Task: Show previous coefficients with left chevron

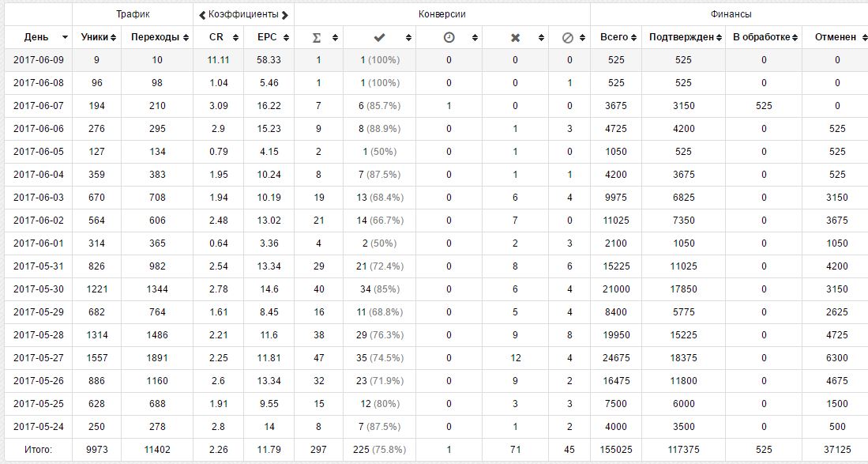Action: click(x=202, y=15)
